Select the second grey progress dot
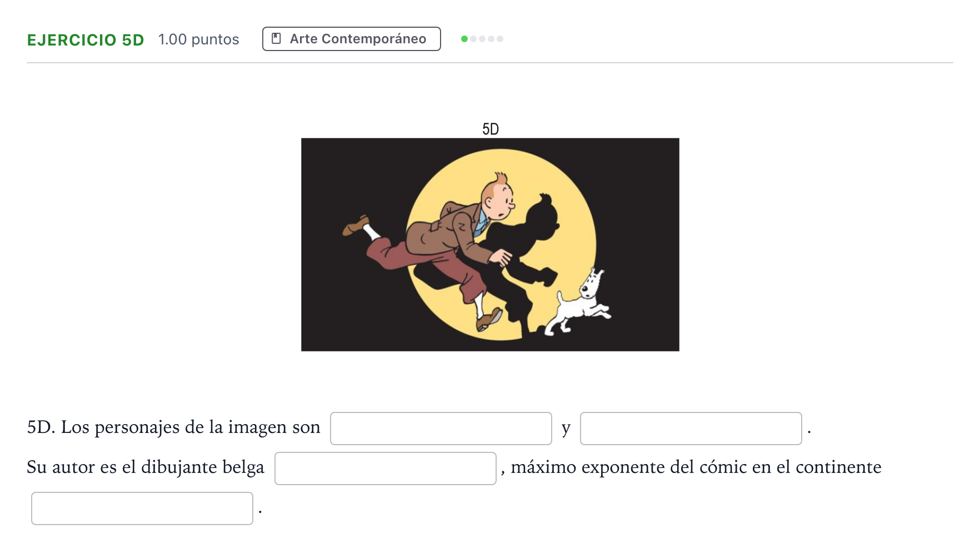Viewport: 980px width, 554px height. pyautogui.click(x=473, y=39)
